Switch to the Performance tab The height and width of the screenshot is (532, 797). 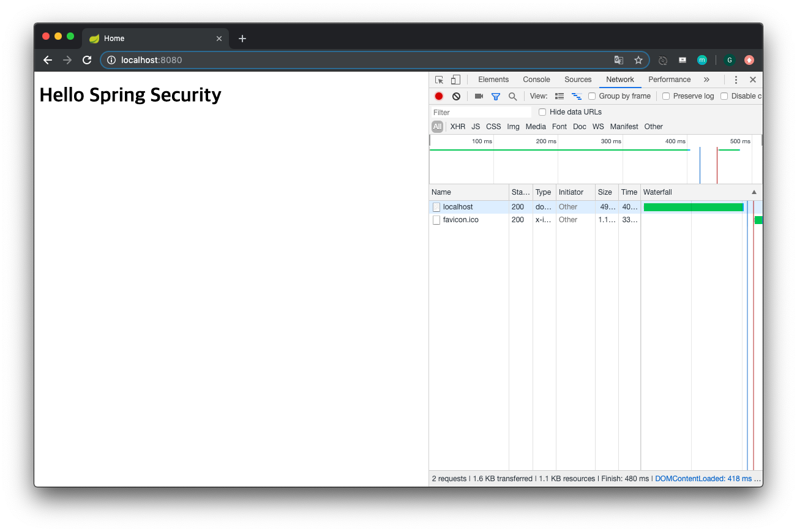670,80
